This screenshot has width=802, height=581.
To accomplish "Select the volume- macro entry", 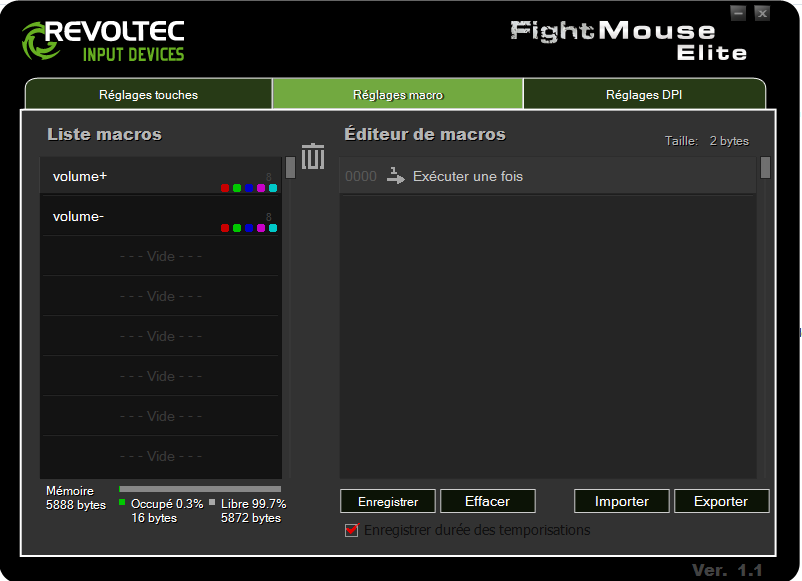I will 130,217.
